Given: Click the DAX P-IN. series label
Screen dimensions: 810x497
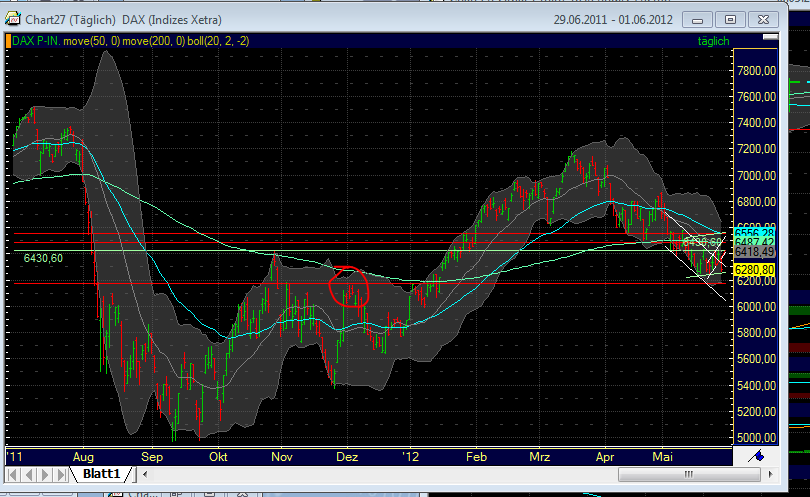Looking at the screenshot, I should click(x=36, y=41).
